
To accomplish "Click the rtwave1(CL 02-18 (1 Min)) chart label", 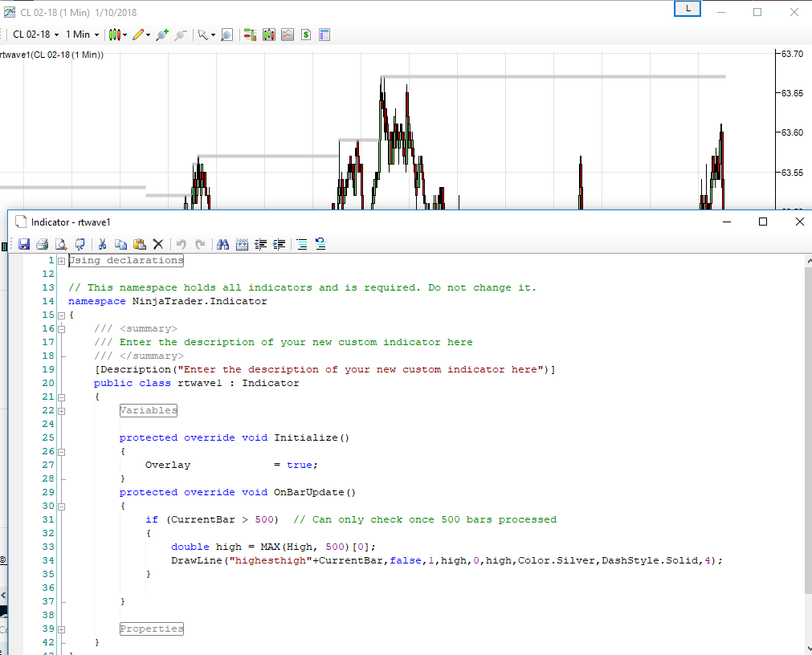I will 51,55.
